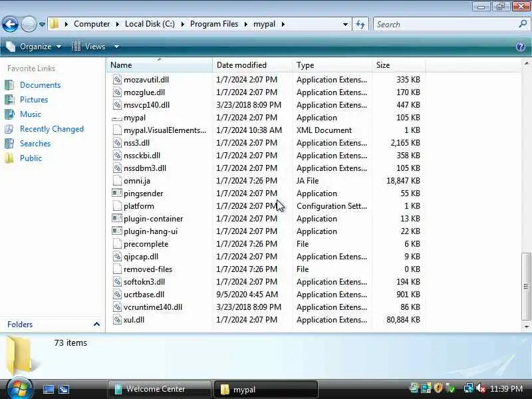Open the recent pages dropdown arrow

(x=42, y=25)
